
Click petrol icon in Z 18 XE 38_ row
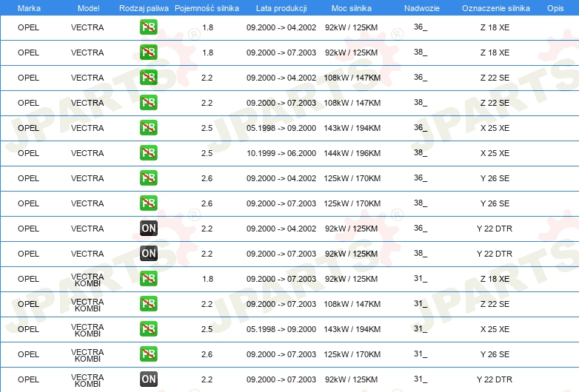coord(148,52)
